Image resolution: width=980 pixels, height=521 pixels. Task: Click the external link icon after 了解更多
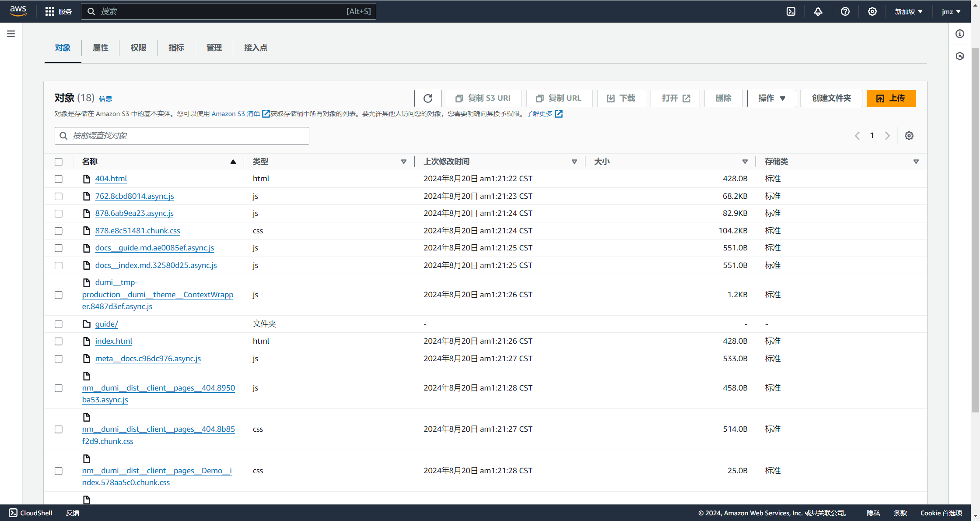tap(559, 114)
